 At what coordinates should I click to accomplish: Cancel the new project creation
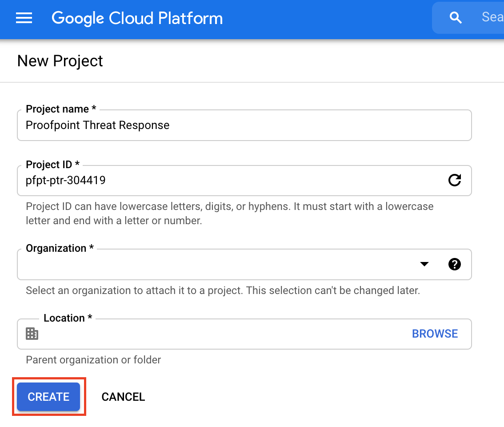coord(123,397)
